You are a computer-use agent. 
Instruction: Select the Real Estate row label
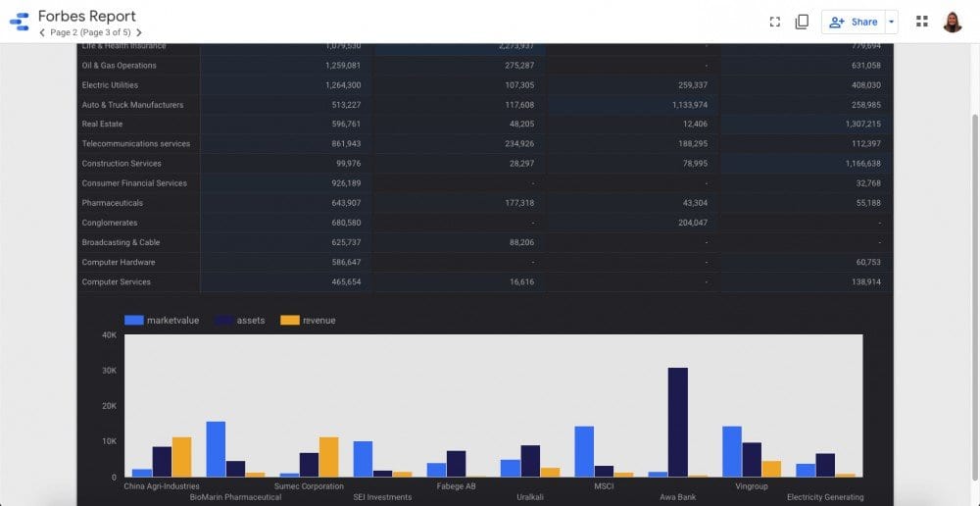coord(102,124)
